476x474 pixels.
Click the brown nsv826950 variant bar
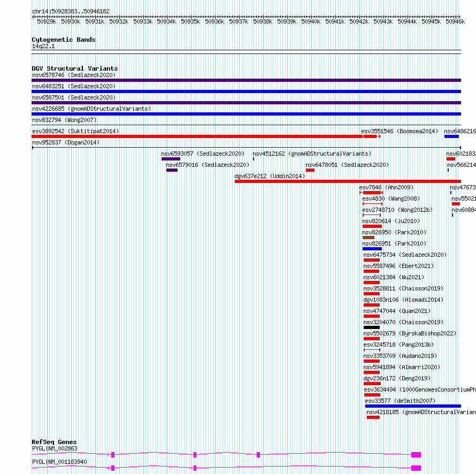[368, 238]
